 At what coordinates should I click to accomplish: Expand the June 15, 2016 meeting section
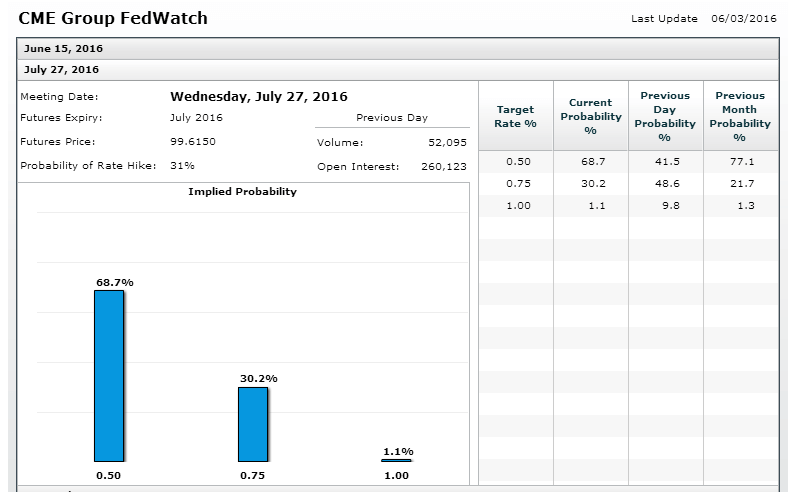[x=398, y=49]
